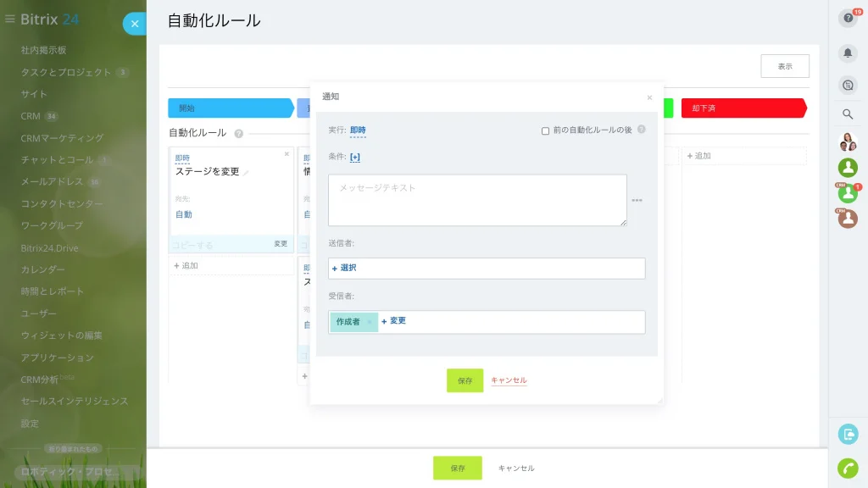Click help icon beside 自動化ルール heading
The image size is (868, 488).
[x=238, y=133]
